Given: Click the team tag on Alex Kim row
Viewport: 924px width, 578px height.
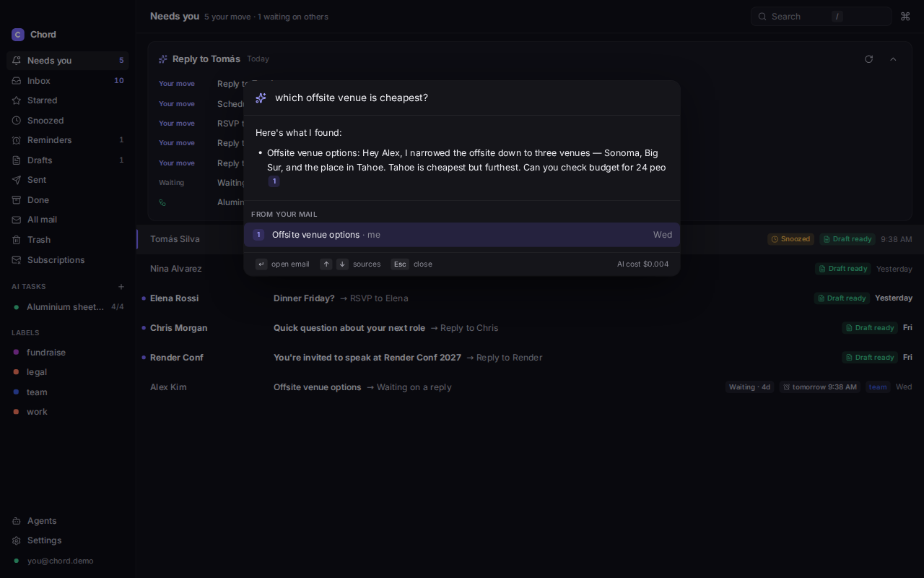Looking at the screenshot, I should coord(878,387).
